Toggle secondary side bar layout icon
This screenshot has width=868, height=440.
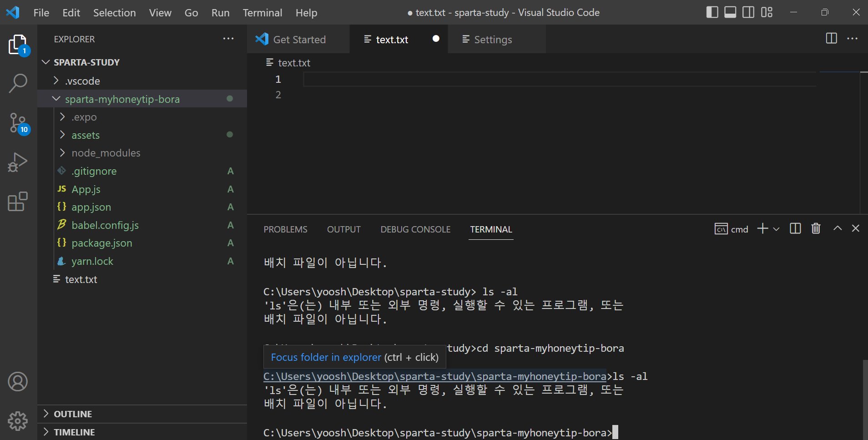point(748,12)
